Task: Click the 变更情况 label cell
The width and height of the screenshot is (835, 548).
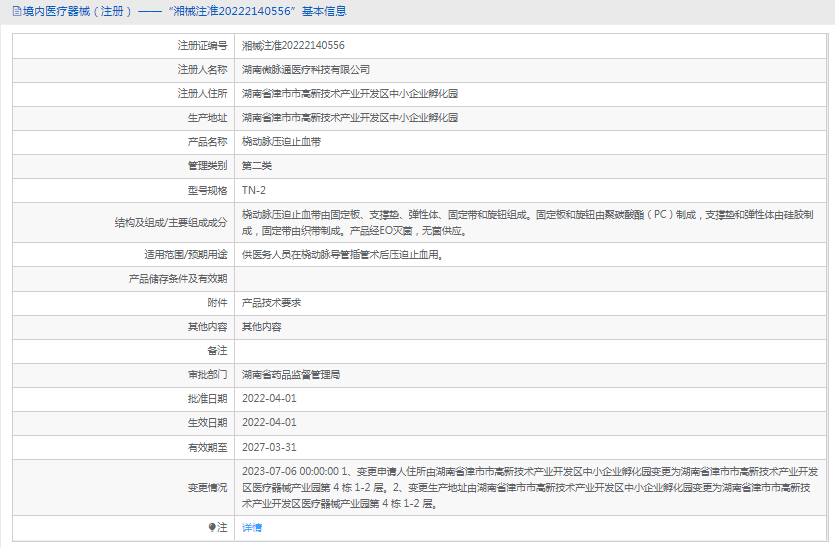Action: tap(124, 487)
